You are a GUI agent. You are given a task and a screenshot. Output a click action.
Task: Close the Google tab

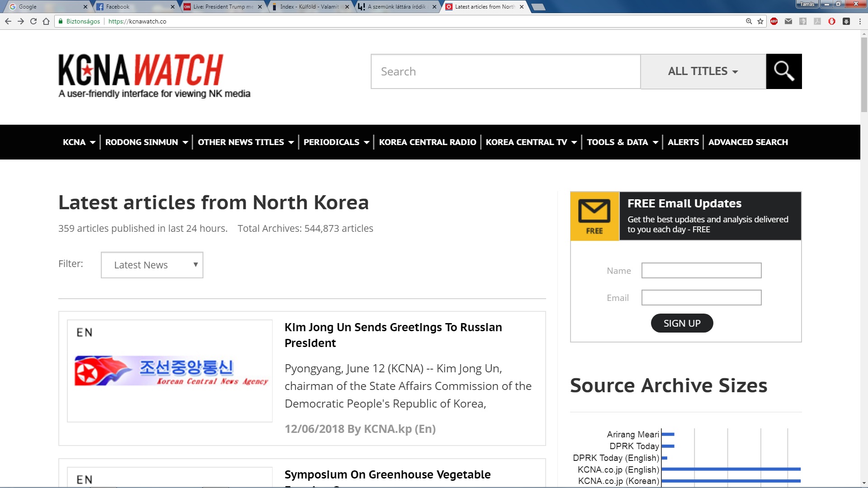click(85, 7)
